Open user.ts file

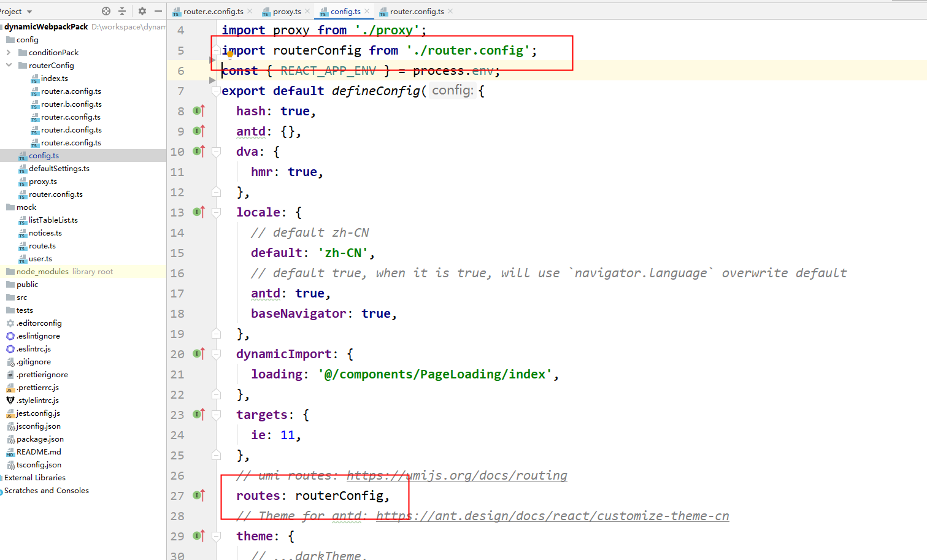coord(40,259)
